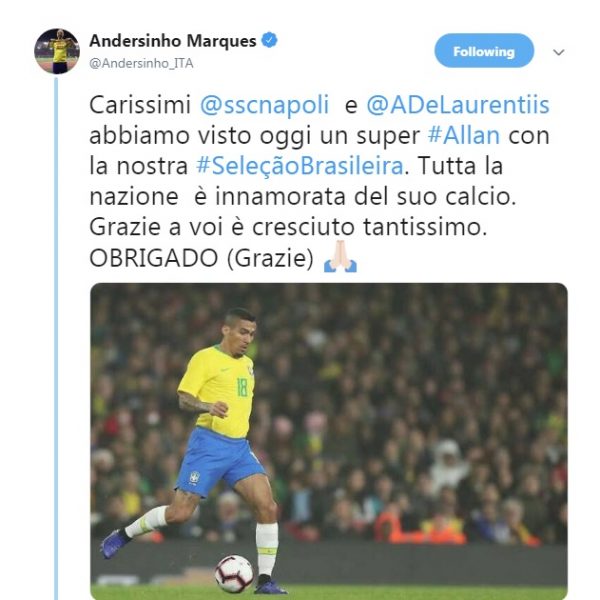Viewport: 600px width, 600px height.
Task: Open the @Andersinho_ITA handle link
Action: [141, 63]
